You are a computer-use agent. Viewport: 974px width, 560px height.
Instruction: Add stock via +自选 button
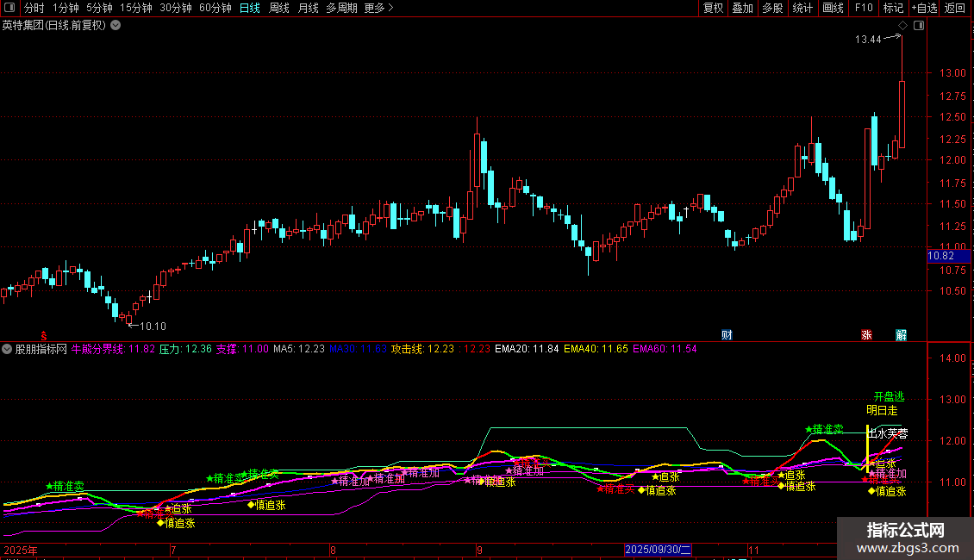point(924,9)
